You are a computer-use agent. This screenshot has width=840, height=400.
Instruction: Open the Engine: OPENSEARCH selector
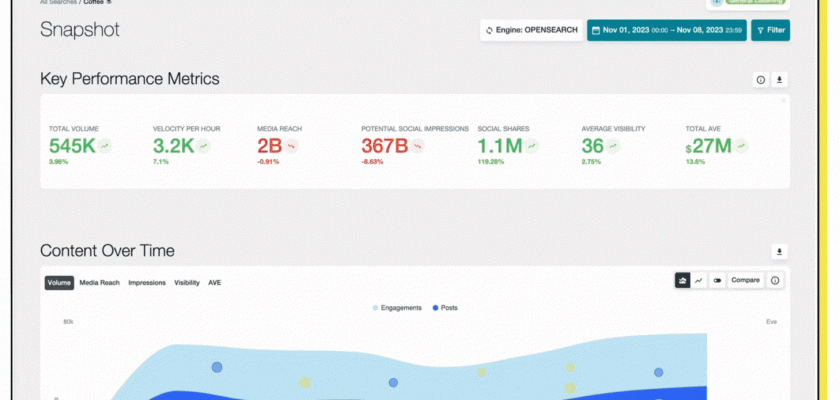pyautogui.click(x=531, y=30)
